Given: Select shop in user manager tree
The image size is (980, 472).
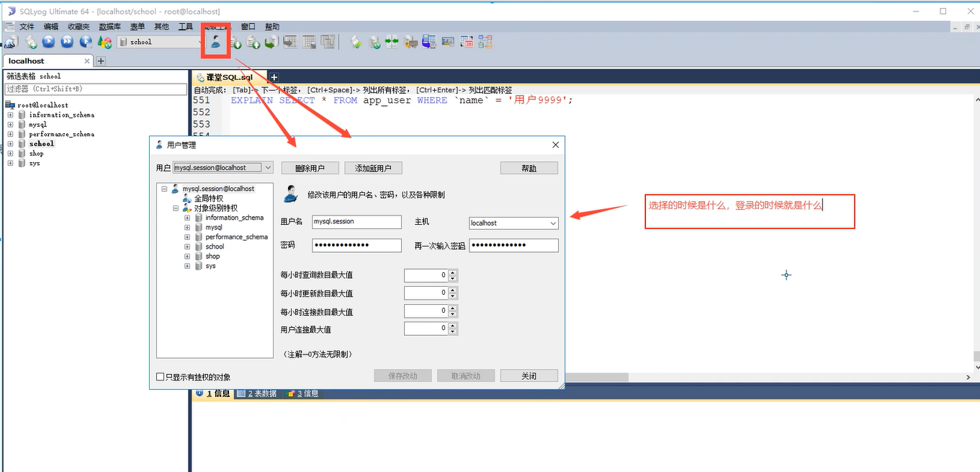Looking at the screenshot, I should pyautogui.click(x=212, y=256).
